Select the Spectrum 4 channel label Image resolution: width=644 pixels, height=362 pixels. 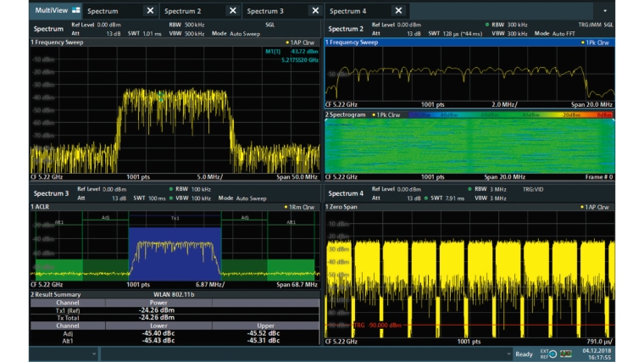[346, 194]
